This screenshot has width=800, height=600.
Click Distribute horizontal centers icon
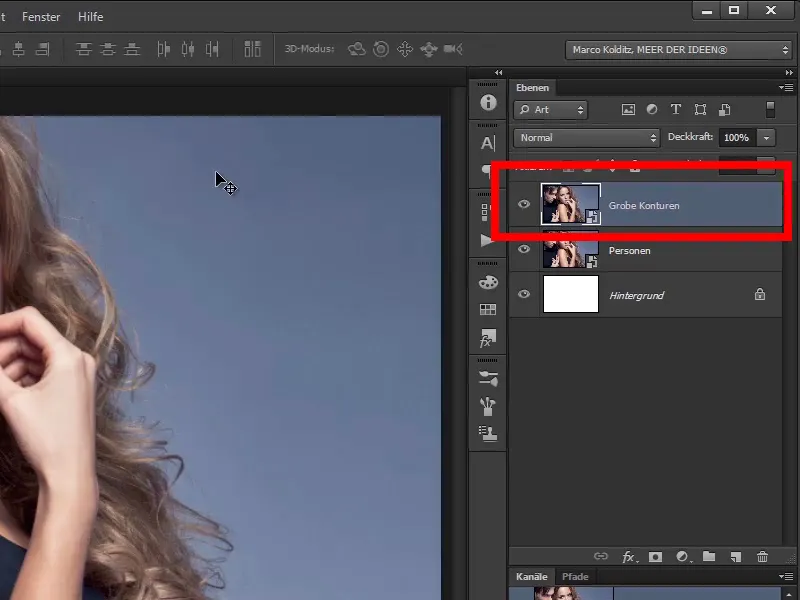pos(188,49)
